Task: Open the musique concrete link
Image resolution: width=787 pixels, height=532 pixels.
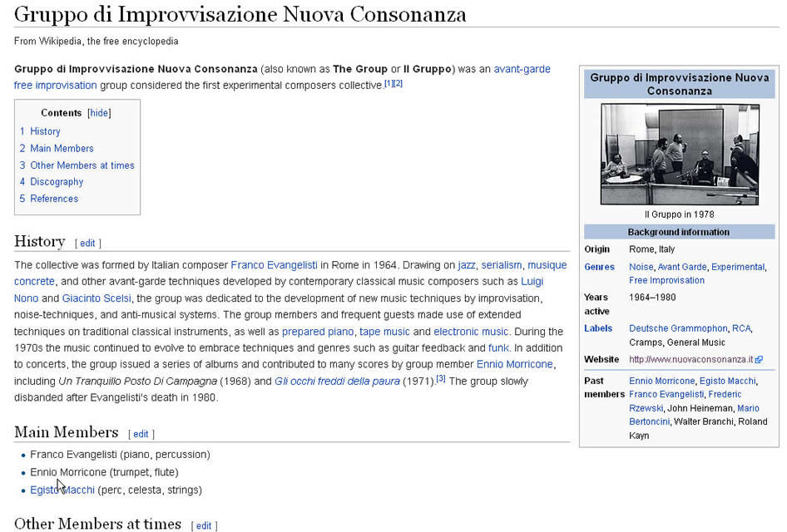Action: (547, 264)
